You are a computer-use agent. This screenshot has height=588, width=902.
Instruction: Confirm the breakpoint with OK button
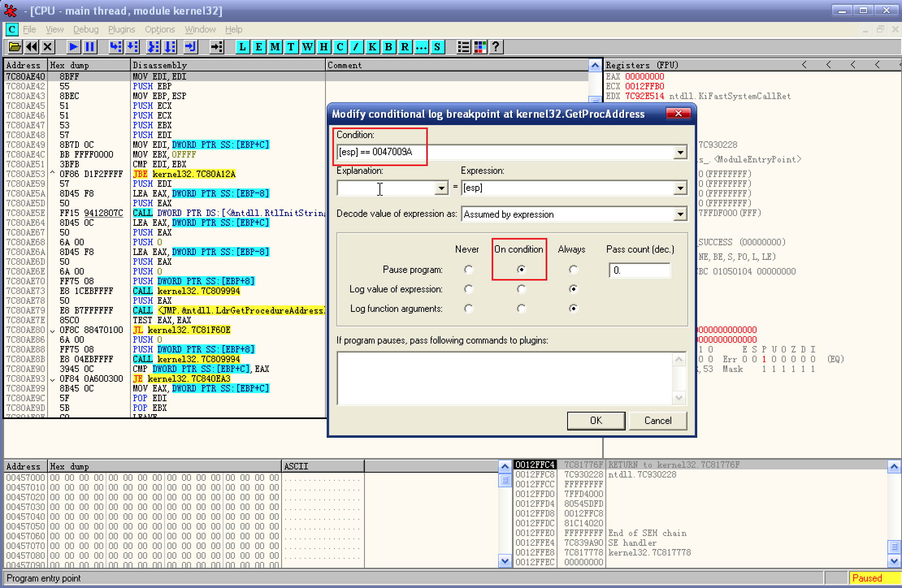(596, 421)
